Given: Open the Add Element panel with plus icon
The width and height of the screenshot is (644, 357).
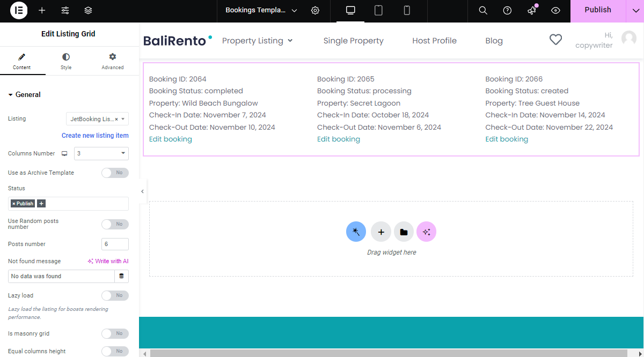Looking at the screenshot, I should [x=41, y=11].
